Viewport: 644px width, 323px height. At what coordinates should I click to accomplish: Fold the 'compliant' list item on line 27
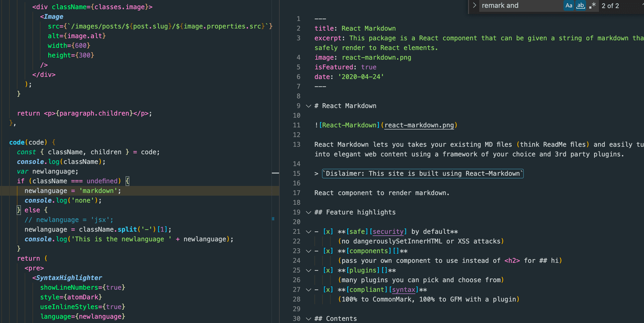pos(308,290)
